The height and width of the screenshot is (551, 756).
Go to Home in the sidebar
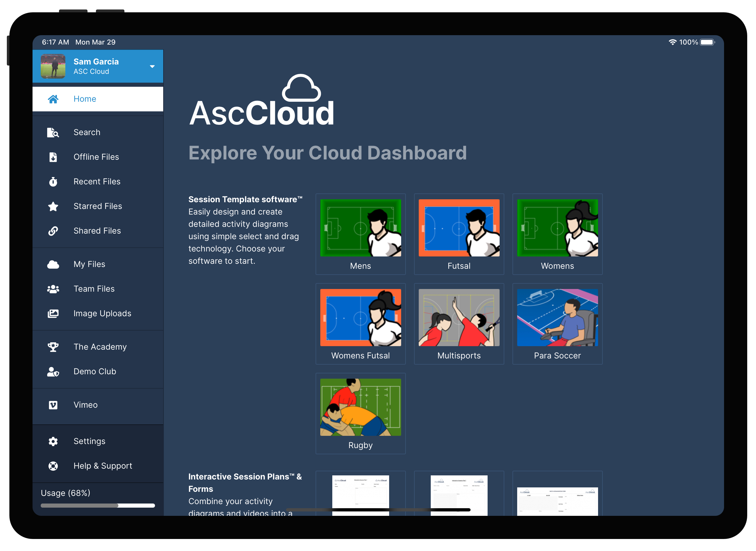pyautogui.click(x=98, y=99)
